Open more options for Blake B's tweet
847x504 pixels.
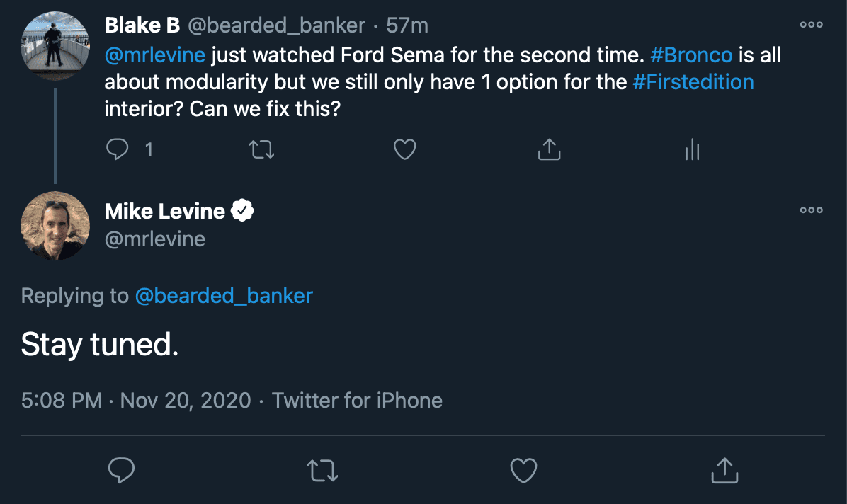811,25
